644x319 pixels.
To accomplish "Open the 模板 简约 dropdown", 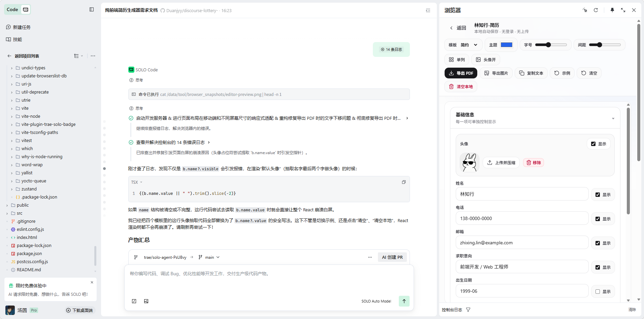I will point(463,45).
